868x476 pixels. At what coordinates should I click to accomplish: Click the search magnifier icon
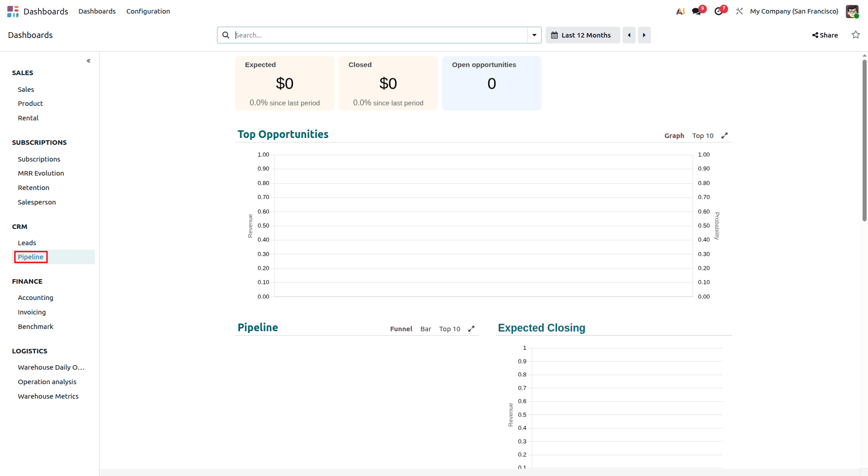(x=226, y=35)
